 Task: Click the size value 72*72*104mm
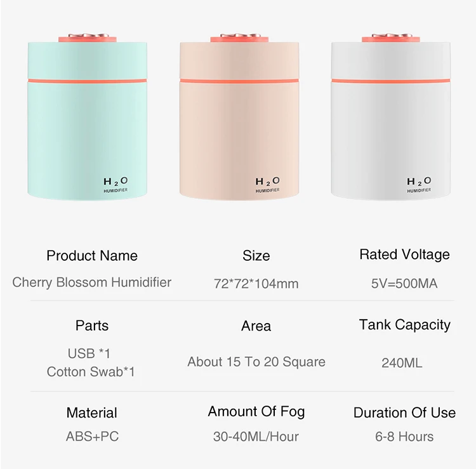tap(256, 284)
